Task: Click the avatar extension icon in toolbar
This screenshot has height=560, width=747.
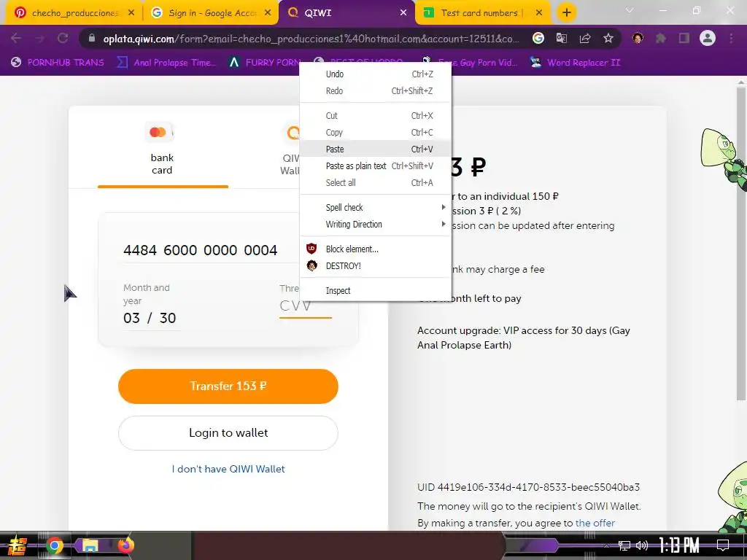Action: click(x=638, y=38)
